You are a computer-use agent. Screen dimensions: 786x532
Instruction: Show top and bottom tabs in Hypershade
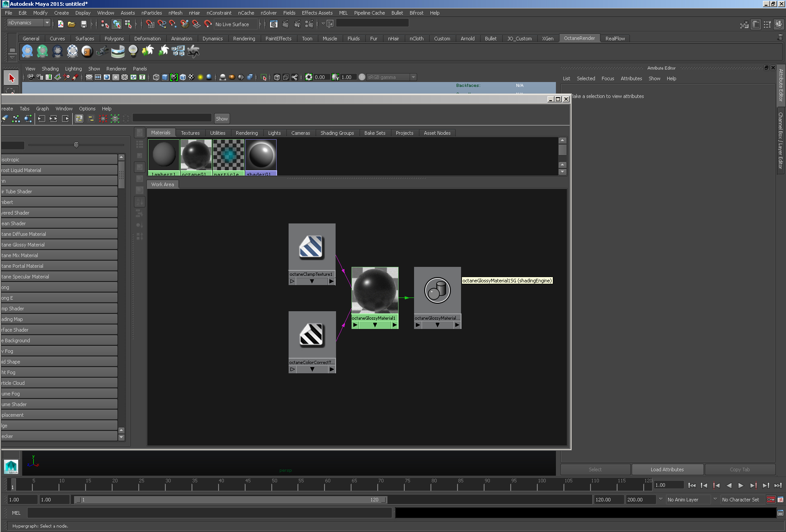[79, 118]
